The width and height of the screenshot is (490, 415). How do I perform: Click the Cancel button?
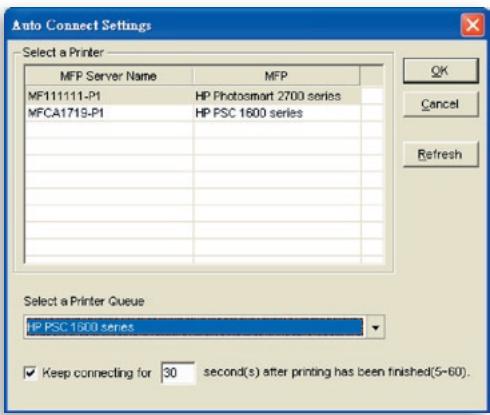coord(441,104)
